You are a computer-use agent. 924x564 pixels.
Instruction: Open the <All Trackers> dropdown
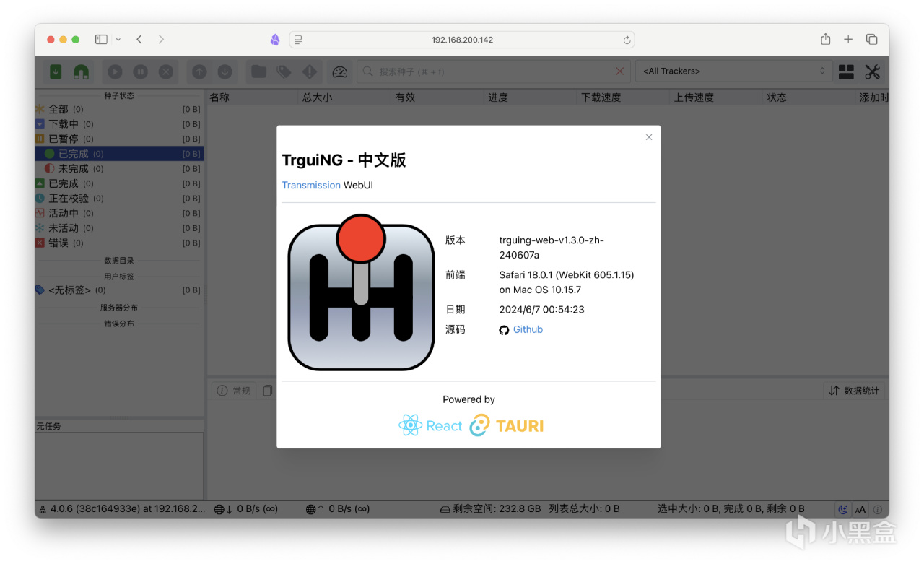733,71
